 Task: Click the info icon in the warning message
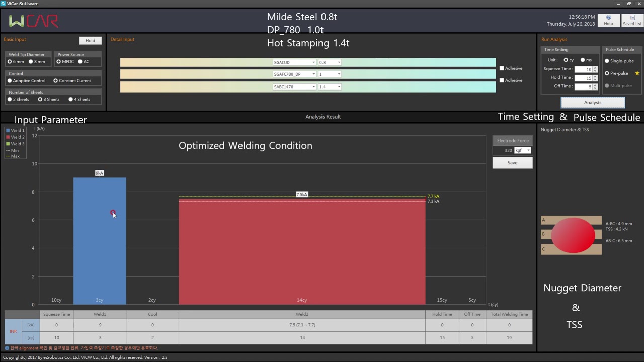click(7, 348)
